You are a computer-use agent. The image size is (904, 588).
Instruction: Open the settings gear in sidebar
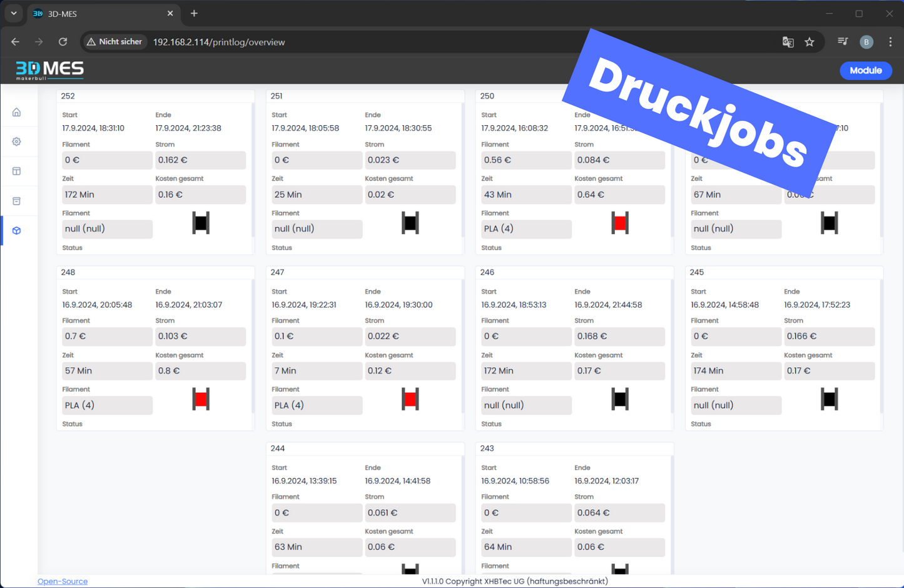click(17, 141)
